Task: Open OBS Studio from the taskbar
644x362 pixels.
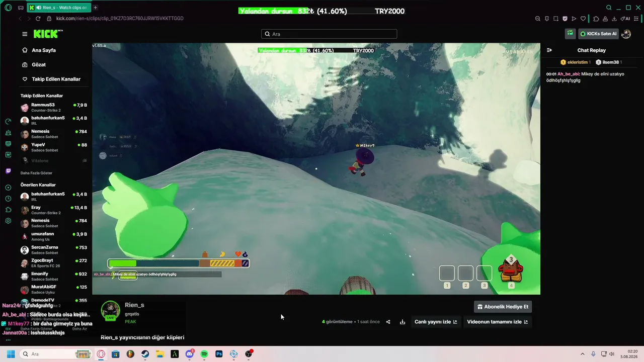Action: [249, 354]
